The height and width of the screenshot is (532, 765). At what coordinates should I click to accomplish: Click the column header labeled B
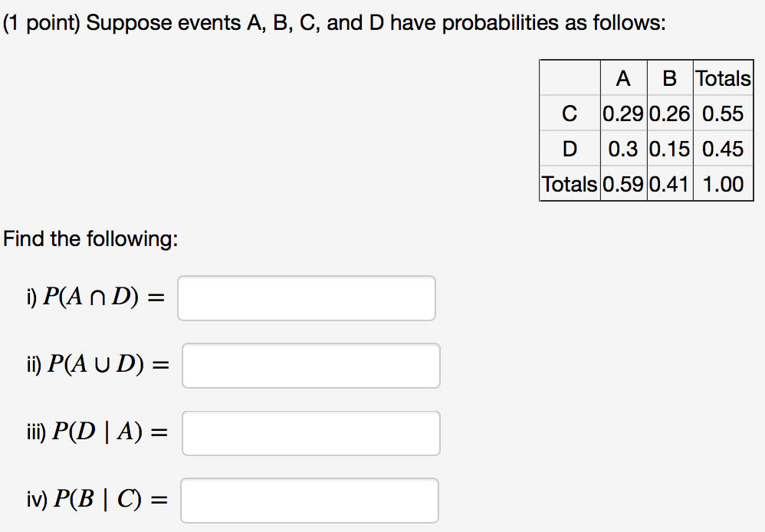click(668, 78)
